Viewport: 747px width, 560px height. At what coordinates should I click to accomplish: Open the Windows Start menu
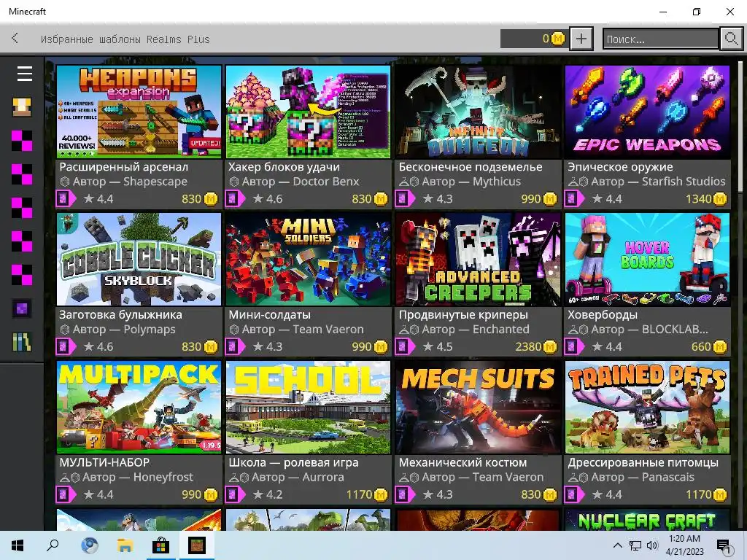pyautogui.click(x=18, y=545)
